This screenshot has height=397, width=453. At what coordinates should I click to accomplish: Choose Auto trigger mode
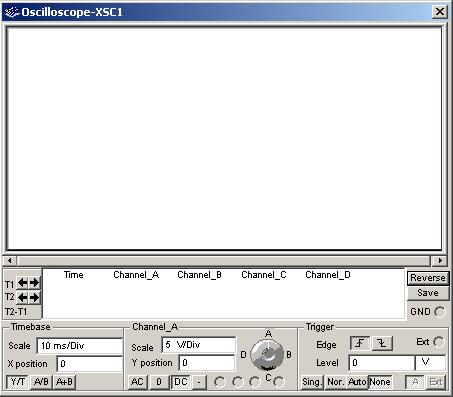[x=357, y=382]
